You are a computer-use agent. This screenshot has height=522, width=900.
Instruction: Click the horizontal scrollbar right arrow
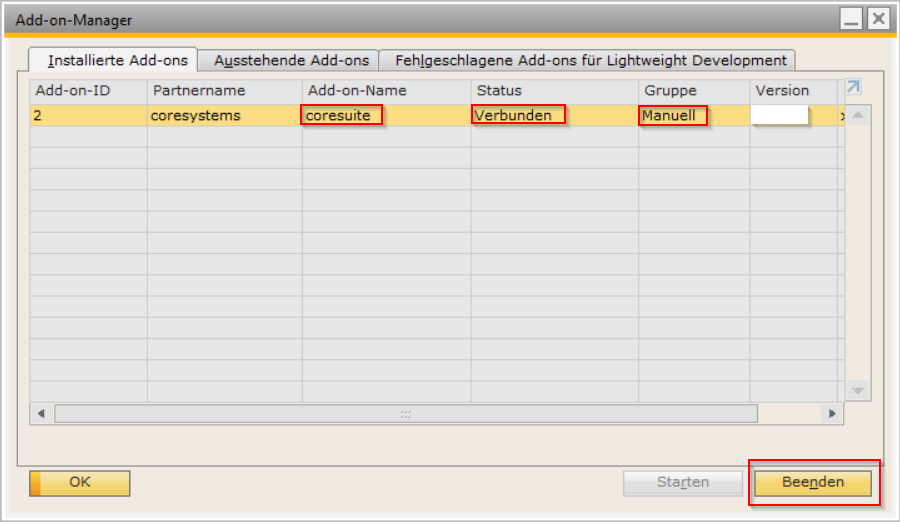[832, 413]
